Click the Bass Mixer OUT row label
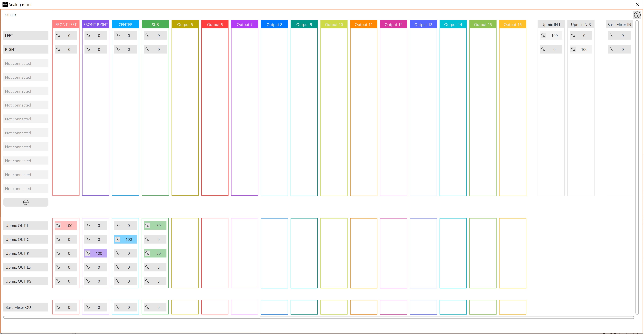This screenshot has width=644, height=334. [26, 307]
